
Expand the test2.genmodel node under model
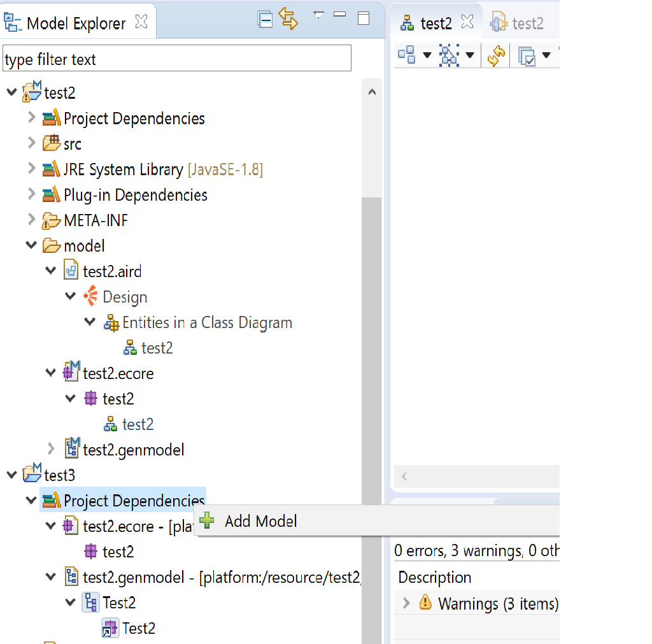[51, 448]
